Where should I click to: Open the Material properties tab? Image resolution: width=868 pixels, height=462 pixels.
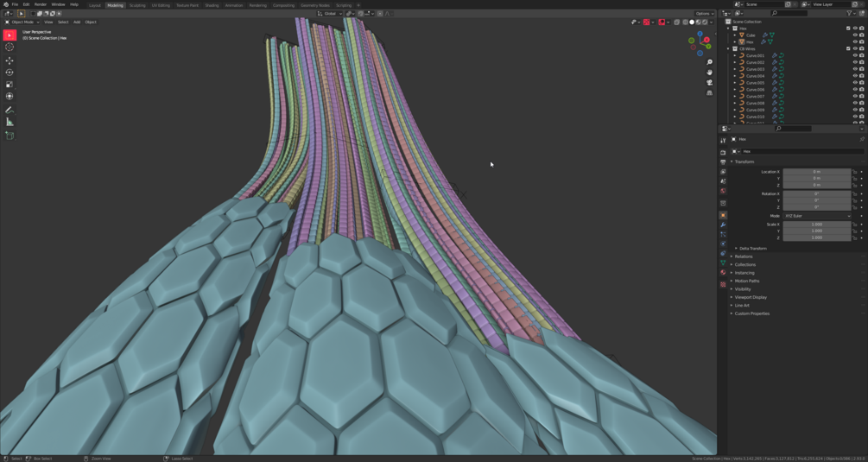coord(723,272)
